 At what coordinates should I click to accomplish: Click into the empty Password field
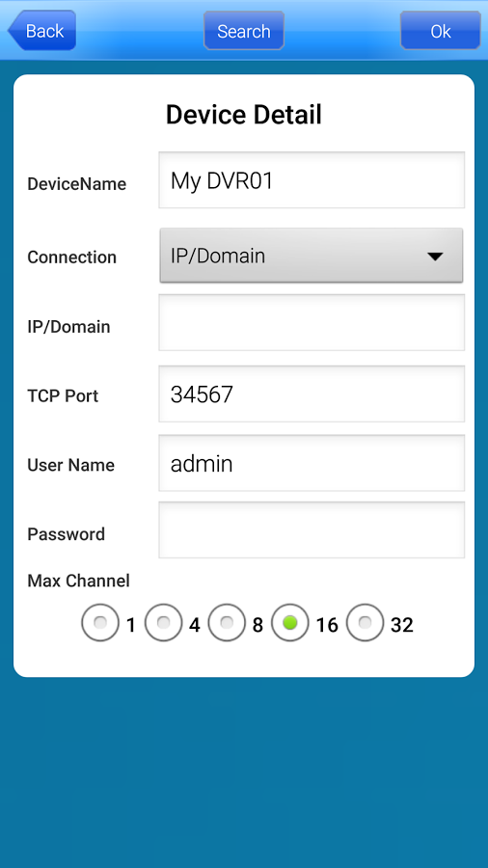click(x=312, y=530)
